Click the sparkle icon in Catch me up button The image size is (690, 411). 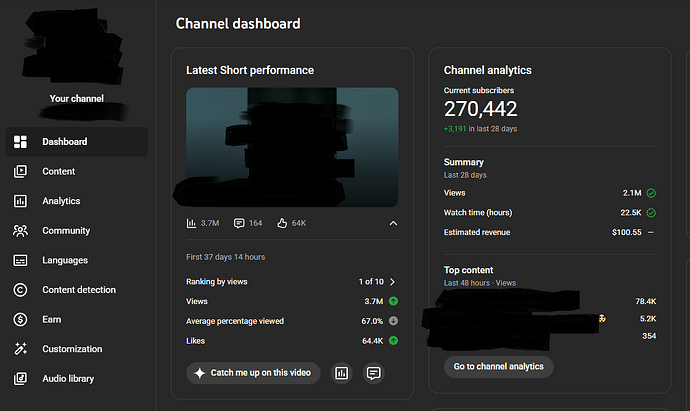pyautogui.click(x=200, y=373)
